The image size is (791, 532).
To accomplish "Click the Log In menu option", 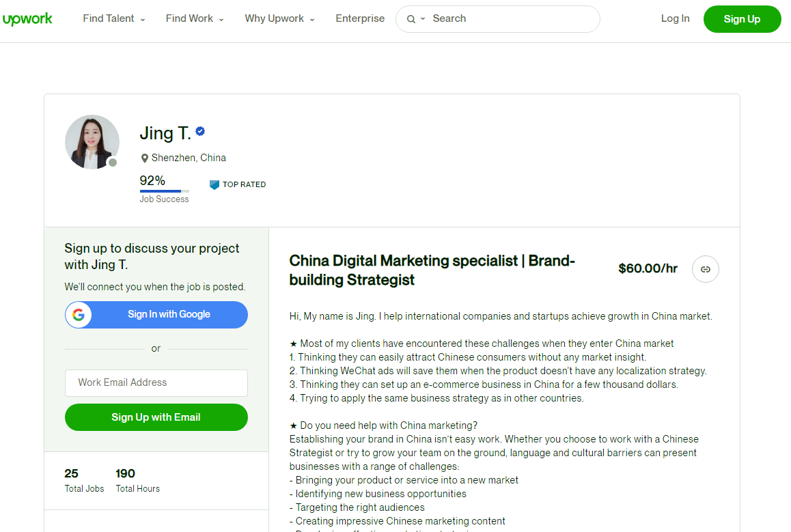I will 675,18.
